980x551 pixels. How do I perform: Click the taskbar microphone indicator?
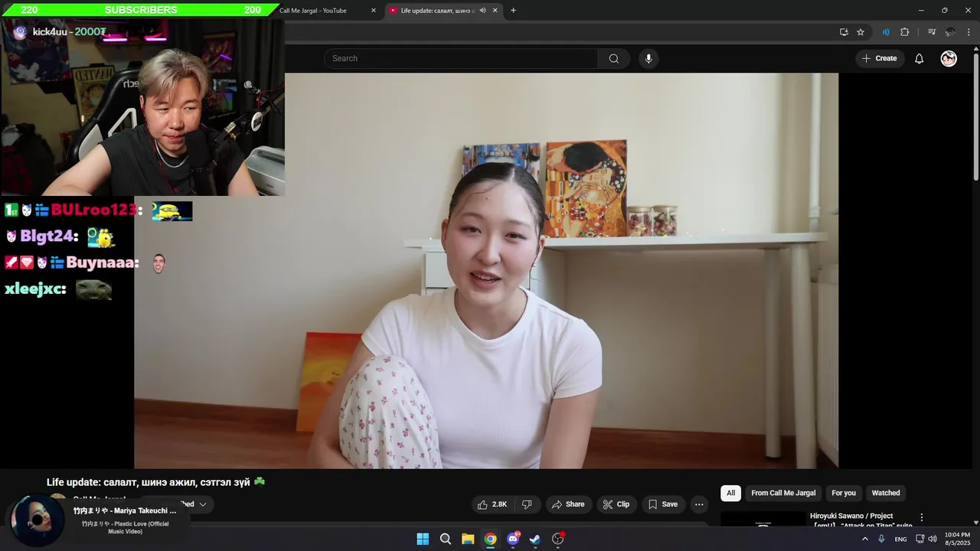click(x=882, y=539)
